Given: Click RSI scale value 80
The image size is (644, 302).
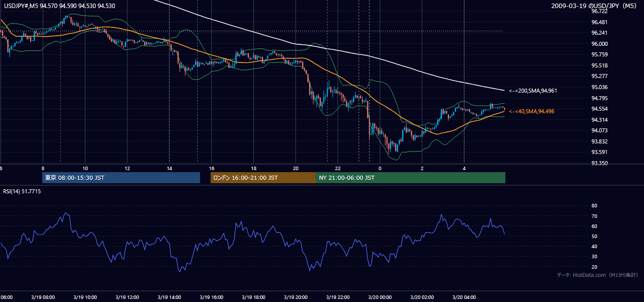Looking at the screenshot, I should pos(594,205).
